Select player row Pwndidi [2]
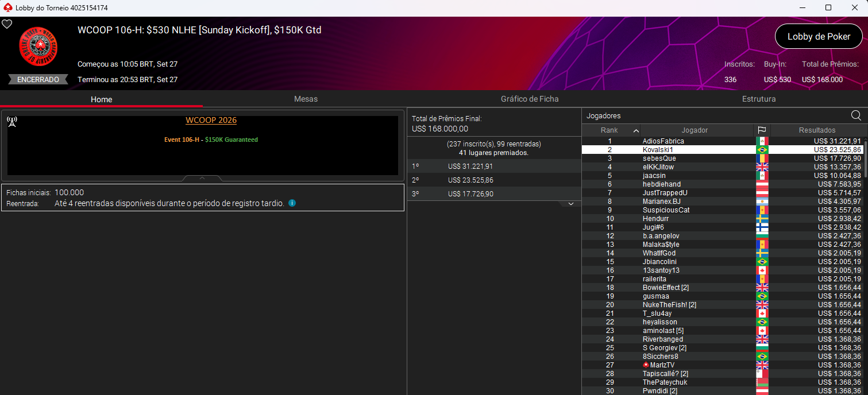868x395 pixels. tap(723, 391)
